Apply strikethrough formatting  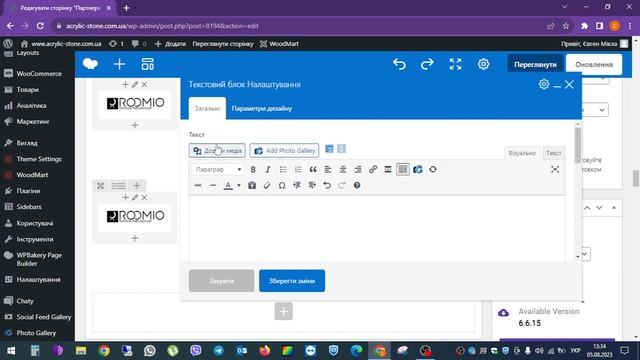[198, 185]
